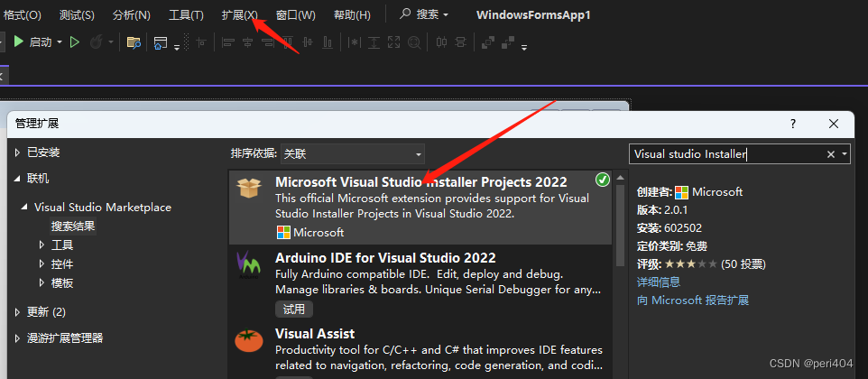Click the Make Horizontal Spacing Equal icon
The image size is (868, 379).
click(x=441, y=42)
